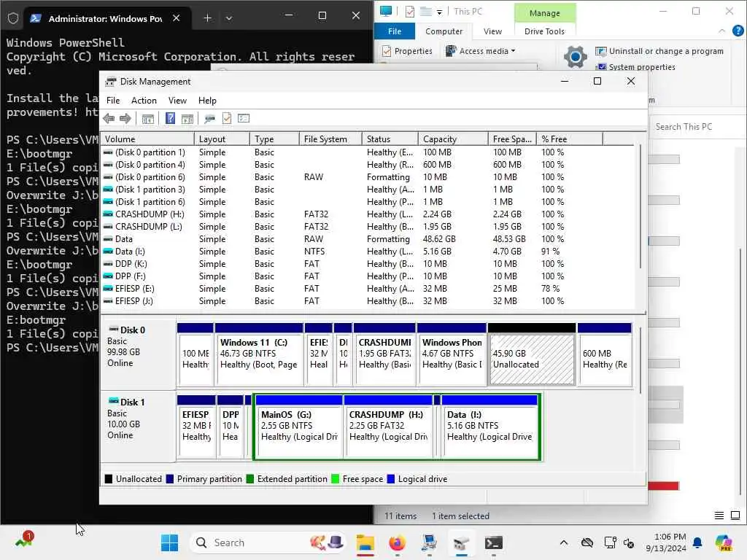
Task: Close the PowerShell tab
Action: (177, 18)
